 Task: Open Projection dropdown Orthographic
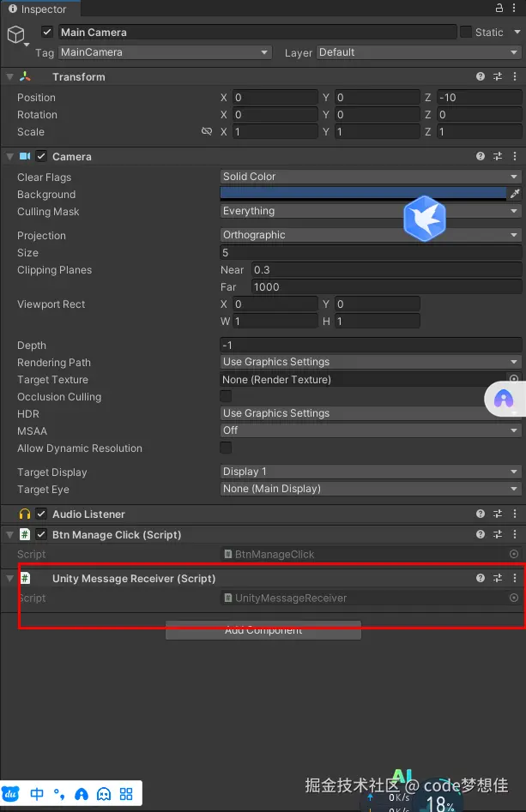click(371, 235)
